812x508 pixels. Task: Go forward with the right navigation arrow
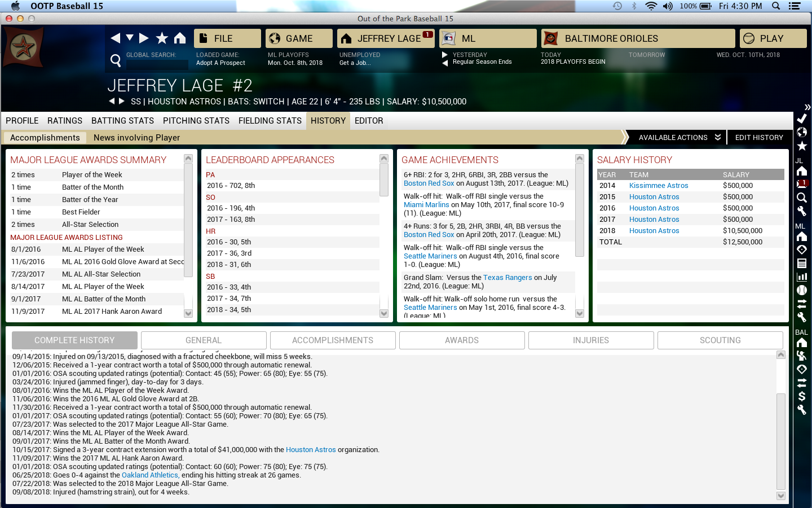click(144, 38)
